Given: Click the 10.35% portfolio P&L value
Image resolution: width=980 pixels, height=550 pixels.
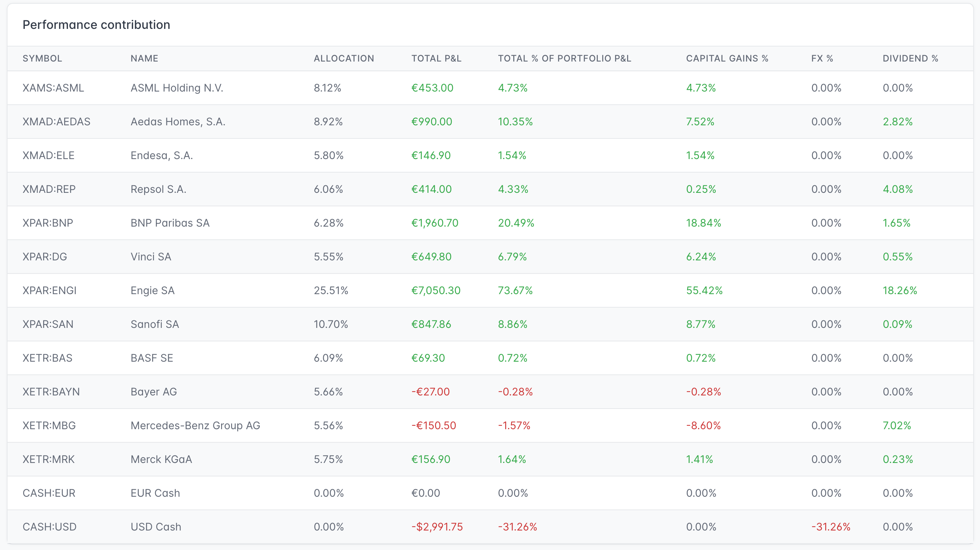Looking at the screenshot, I should coord(516,122).
